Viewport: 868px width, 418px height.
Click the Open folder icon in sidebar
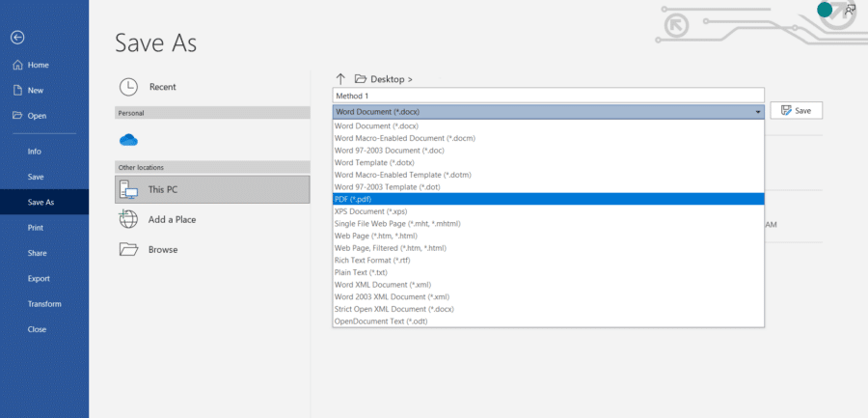click(17, 115)
